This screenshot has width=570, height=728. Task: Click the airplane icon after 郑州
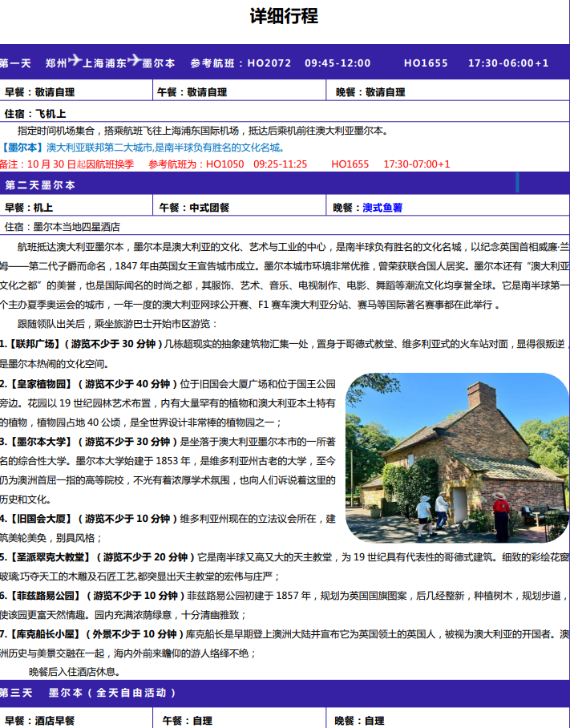75,62
